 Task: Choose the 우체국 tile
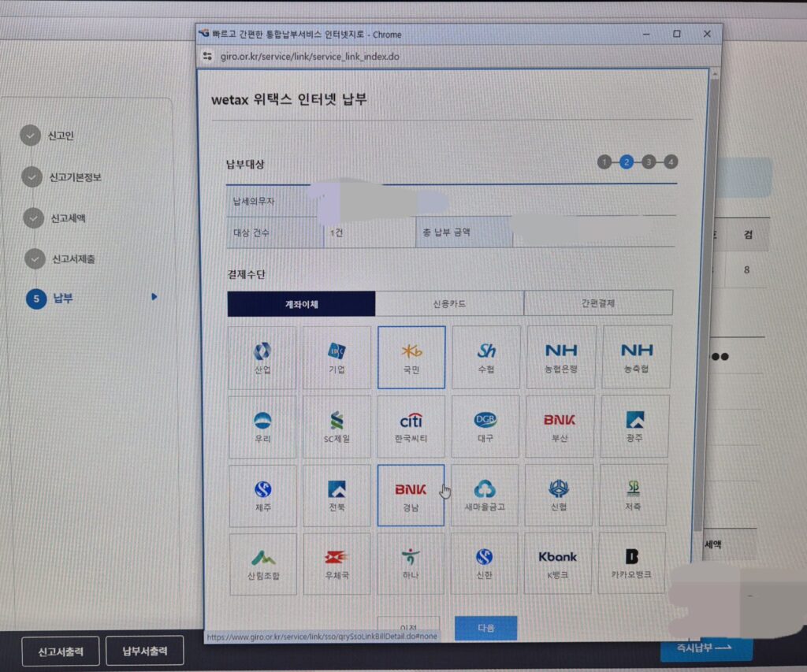coord(337,564)
